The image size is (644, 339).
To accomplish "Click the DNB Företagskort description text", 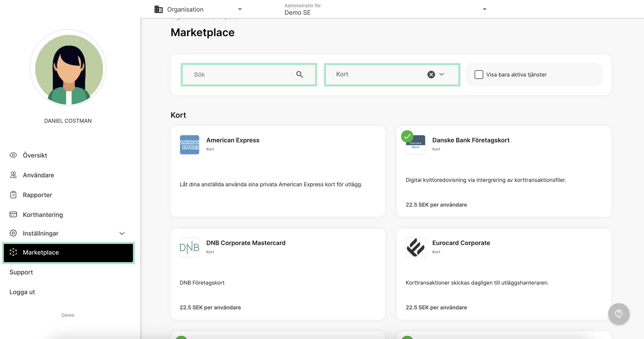I will 202,283.
